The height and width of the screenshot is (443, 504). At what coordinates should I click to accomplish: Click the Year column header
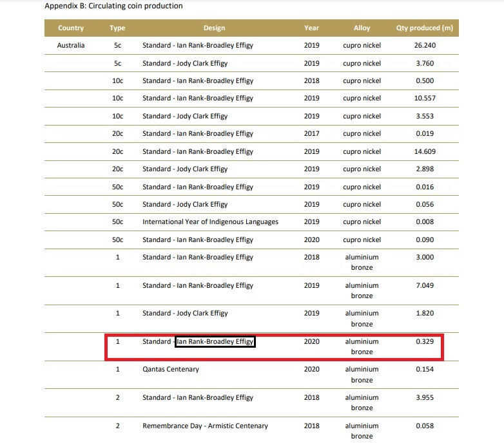pyautogui.click(x=311, y=28)
